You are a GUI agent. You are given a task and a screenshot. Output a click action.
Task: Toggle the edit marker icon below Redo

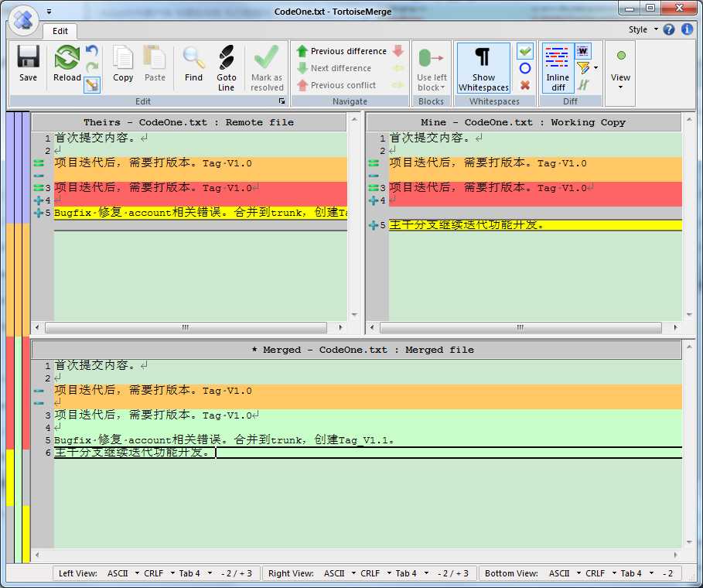coord(92,84)
